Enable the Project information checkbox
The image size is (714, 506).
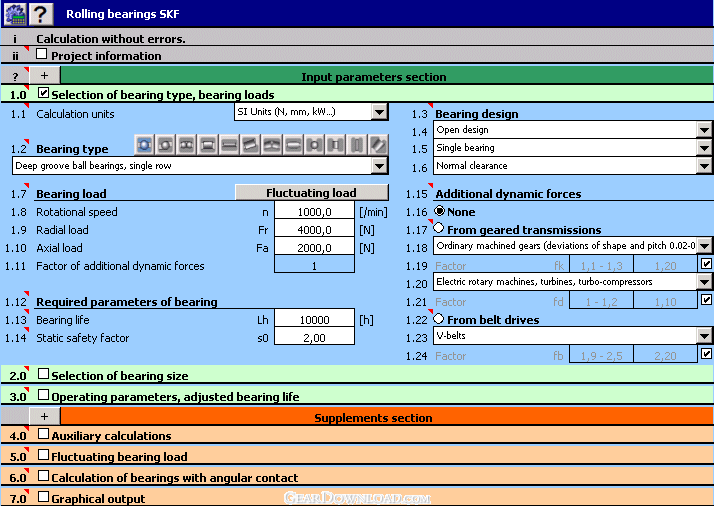(41, 54)
